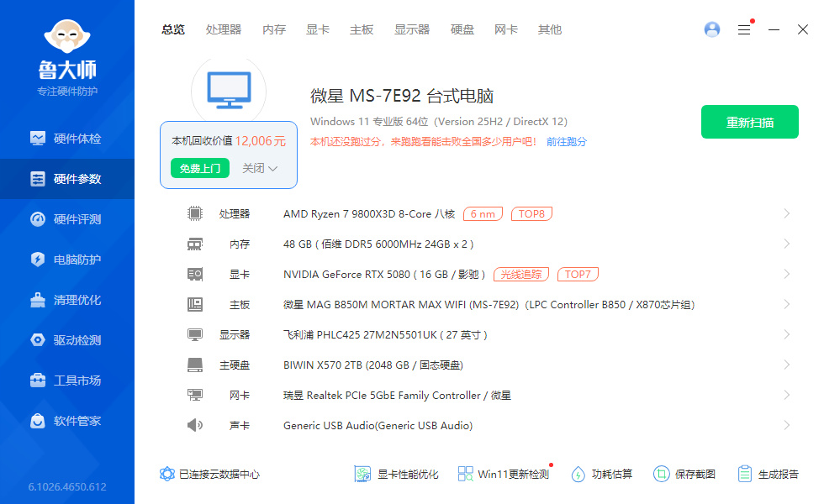Click the TOP7 graphics badge
Image resolution: width=824 pixels, height=504 pixels.
click(578, 275)
